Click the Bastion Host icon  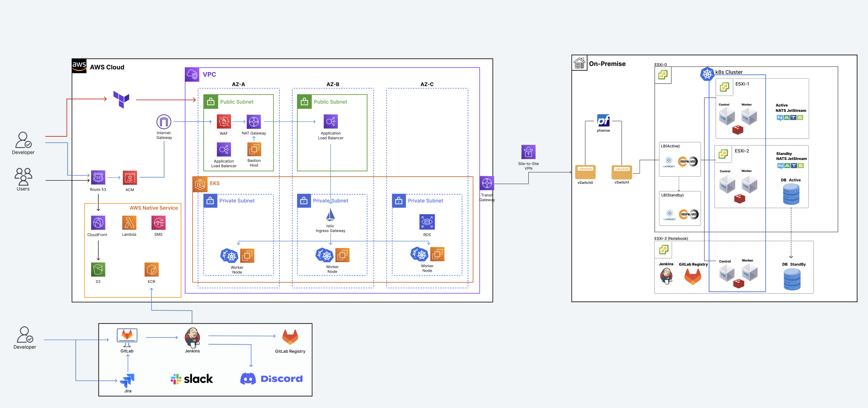pyautogui.click(x=254, y=149)
